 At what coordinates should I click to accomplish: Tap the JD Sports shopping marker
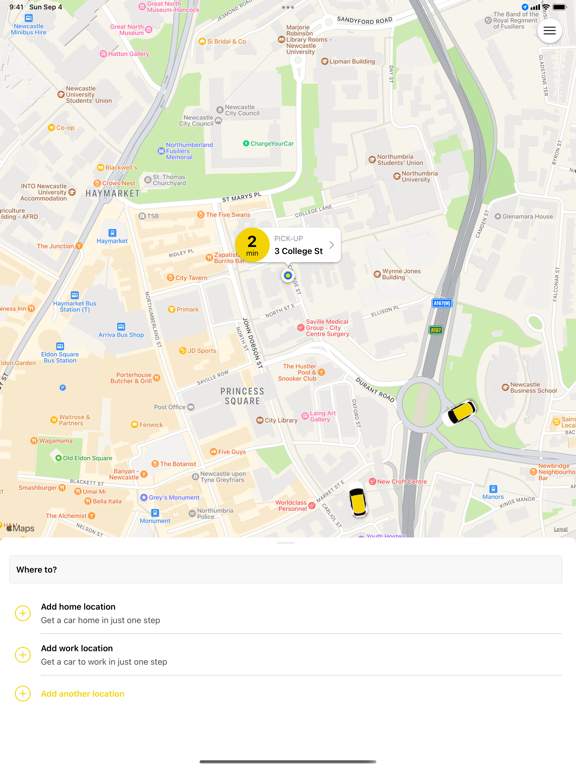183,350
